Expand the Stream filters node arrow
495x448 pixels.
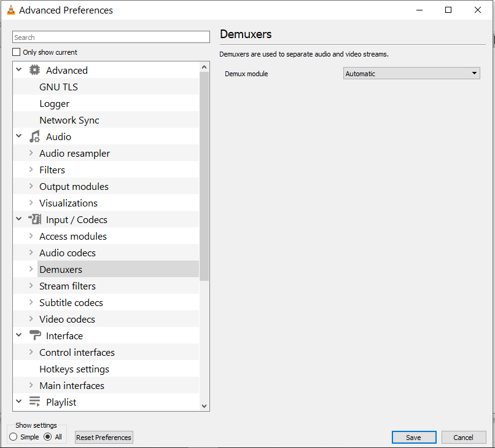click(31, 286)
